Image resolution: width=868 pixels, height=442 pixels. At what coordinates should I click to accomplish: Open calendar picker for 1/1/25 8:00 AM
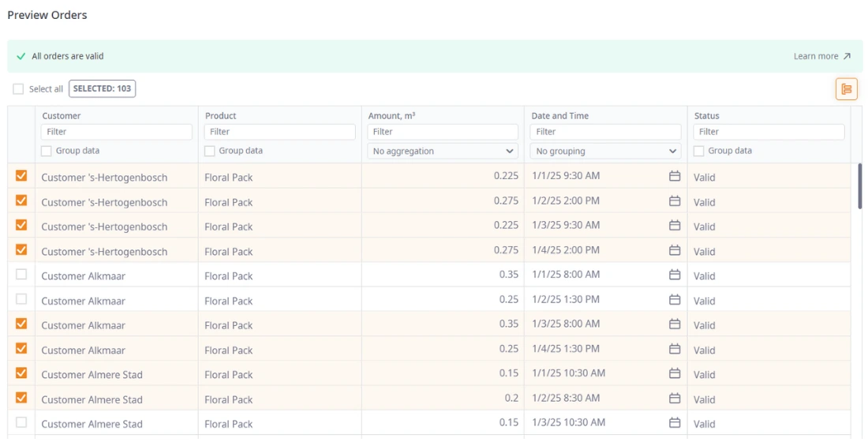pyautogui.click(x=674, y=274)
